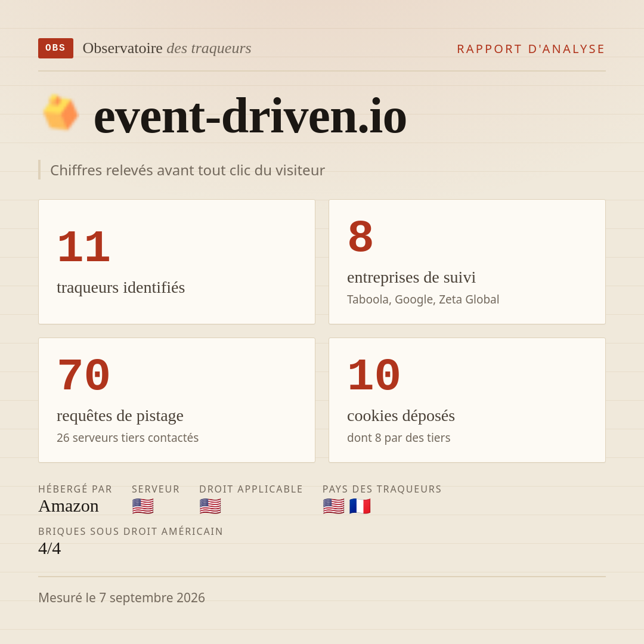This screenshot has width=644, height=644.
Task: Click the 10 cookies count
Action: pyautogui.click(x=374, y=375)
